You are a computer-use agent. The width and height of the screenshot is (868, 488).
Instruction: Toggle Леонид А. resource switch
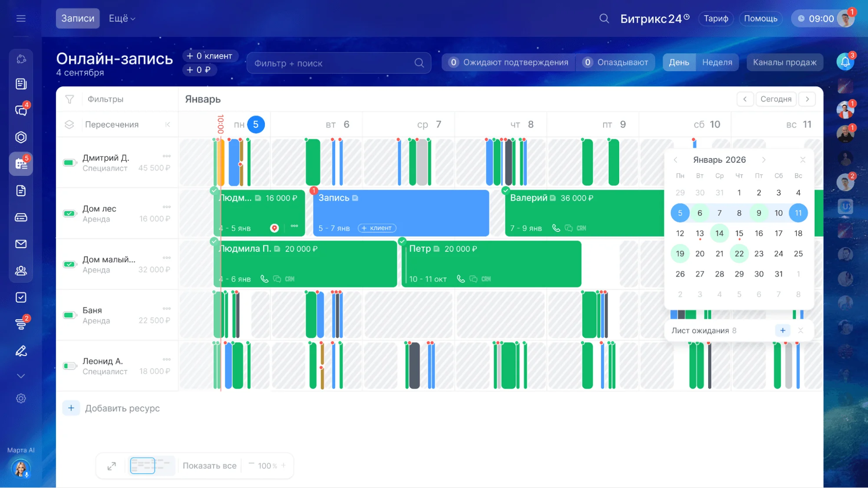click(x=70, y=366)
